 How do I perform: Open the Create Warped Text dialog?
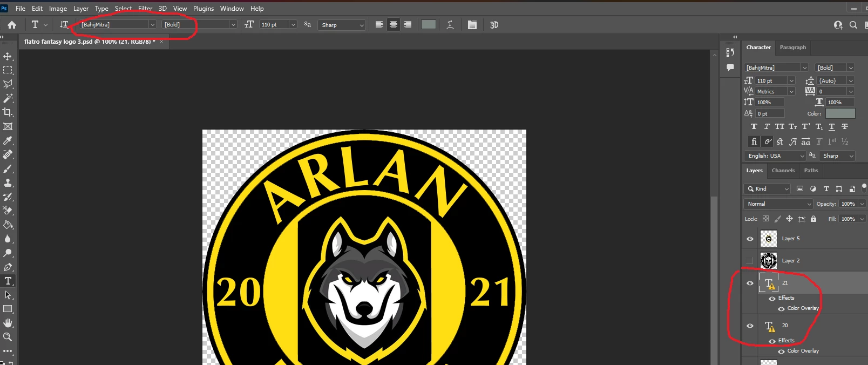[x=450, y=24]
